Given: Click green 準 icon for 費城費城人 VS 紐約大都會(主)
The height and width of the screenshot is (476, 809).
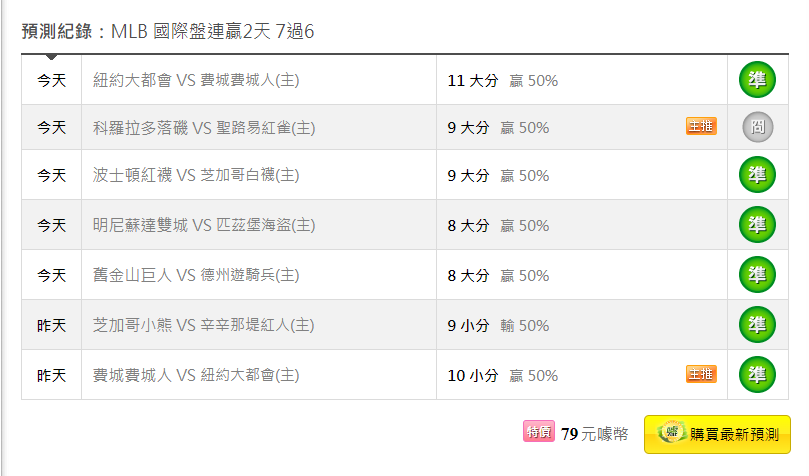Looking at the screenshot, I should pos(757,374).
